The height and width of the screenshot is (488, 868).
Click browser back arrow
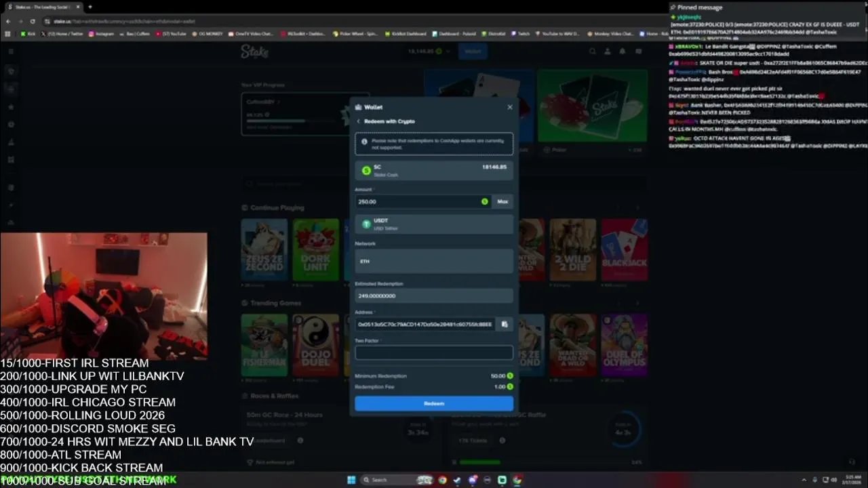(x=8, y=21)
